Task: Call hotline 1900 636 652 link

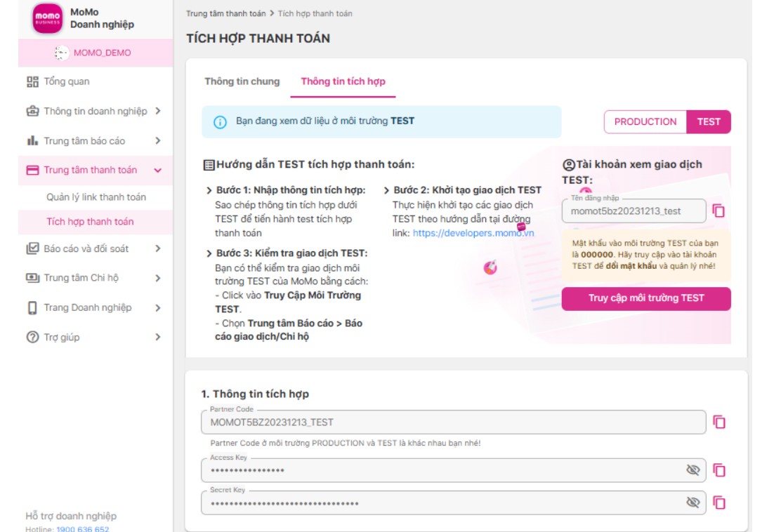Action: [83, 528]
